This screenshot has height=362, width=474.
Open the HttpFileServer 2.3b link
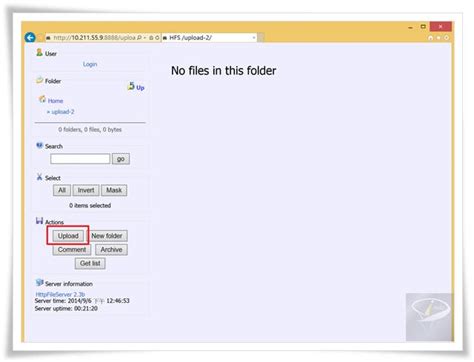click(60, 294)
